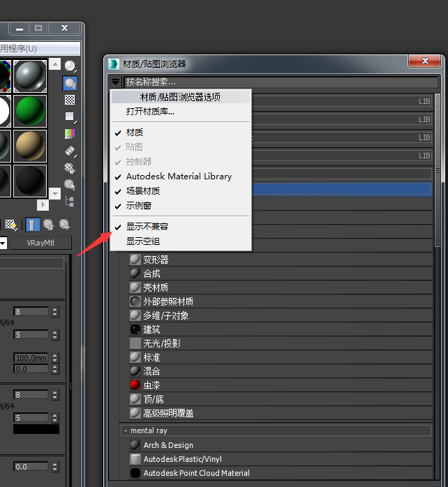Toggle the Backlight icon
Screen dimensions: 448x487
(x=70, y=83)
